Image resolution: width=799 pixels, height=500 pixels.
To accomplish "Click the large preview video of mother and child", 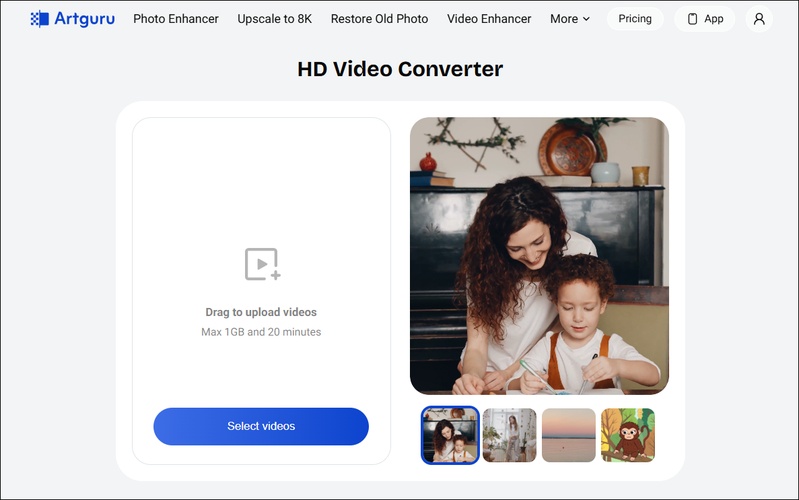I will tap(539, 256).
